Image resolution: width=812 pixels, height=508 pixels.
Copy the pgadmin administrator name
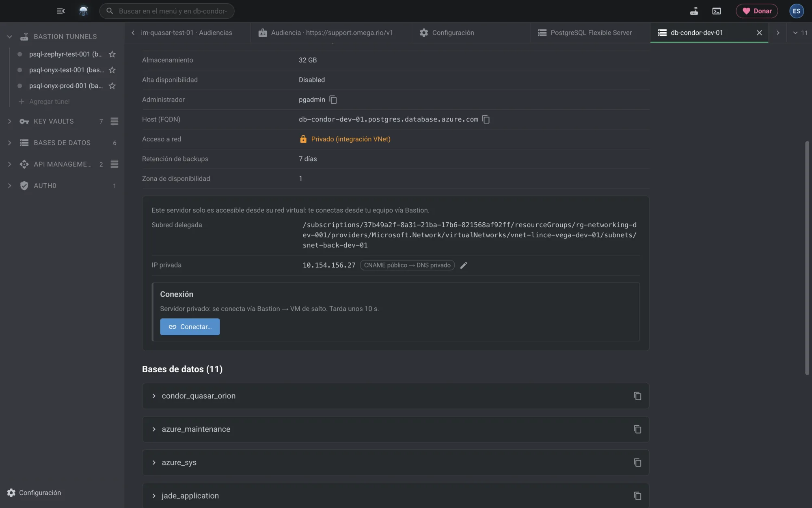point(333,100)
